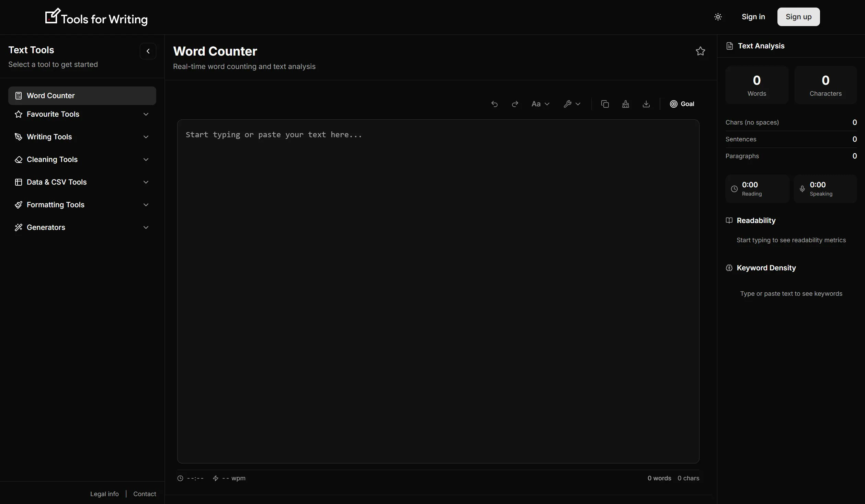
Task: Click the redo arrow icon
Action: coord(515,104)
